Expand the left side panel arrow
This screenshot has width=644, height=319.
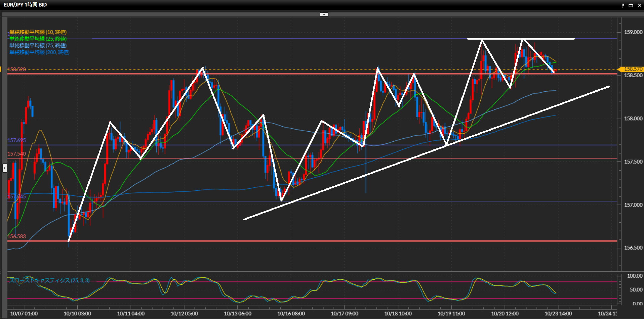coord(5,168)
